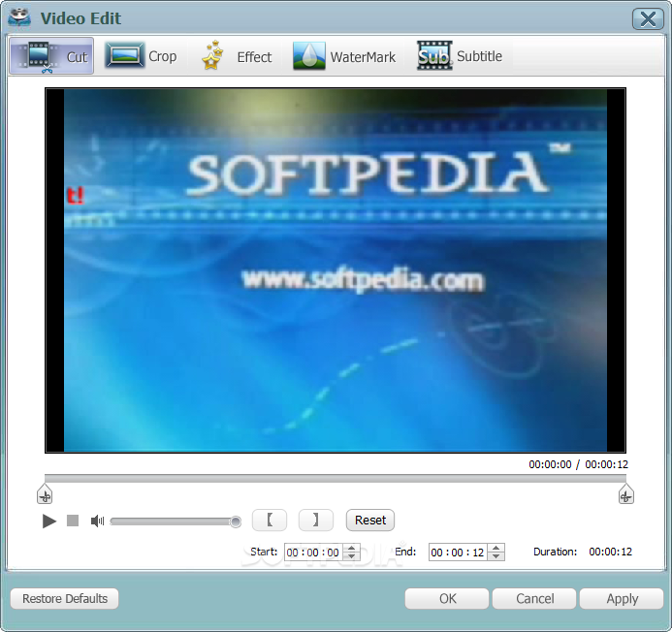The image size is (672, 632).
Task: Set end point with the ] button
Action: coord(316,521)
